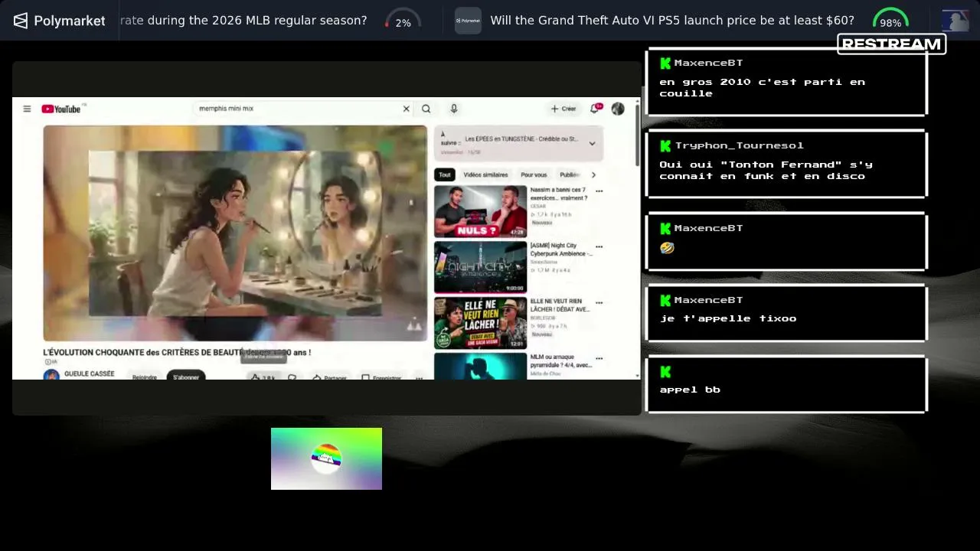Click the 'appel bb' chat message
The width and height of the screenshot is (980, 551).
pyautogui.click(x=690, y=390)
